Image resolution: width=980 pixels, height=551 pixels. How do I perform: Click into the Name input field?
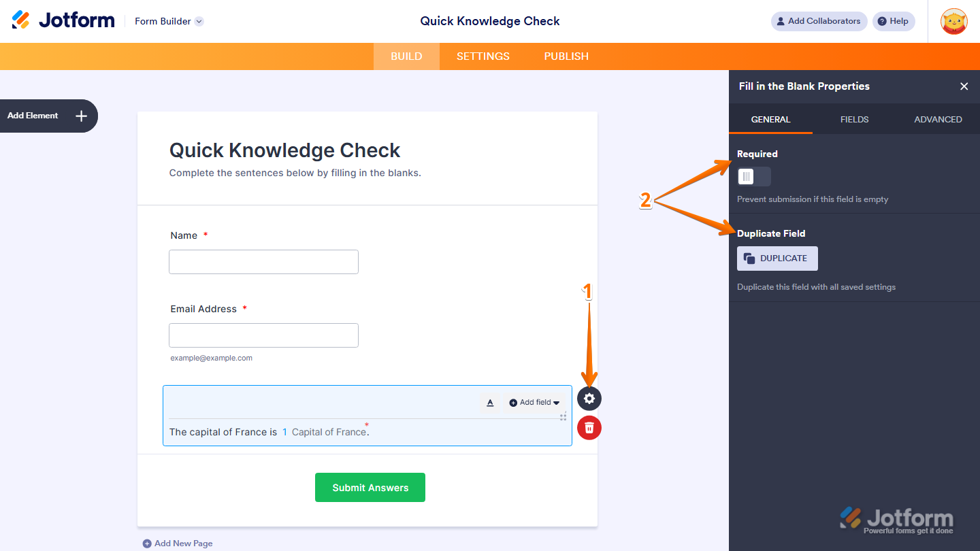click(x=263, y=262)
